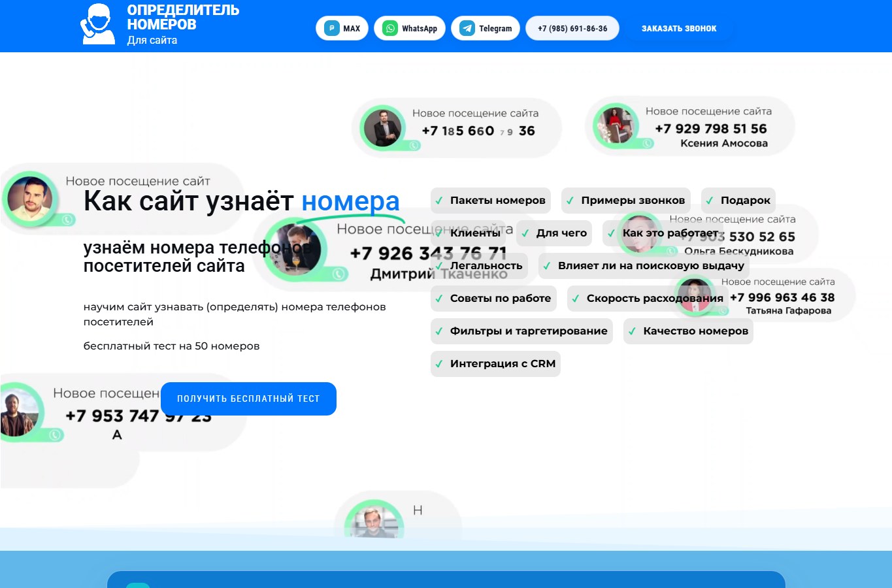Open the Советы по работе link
Image resolution: width=892 pixels, height=588 pixels.
(493, 299)
